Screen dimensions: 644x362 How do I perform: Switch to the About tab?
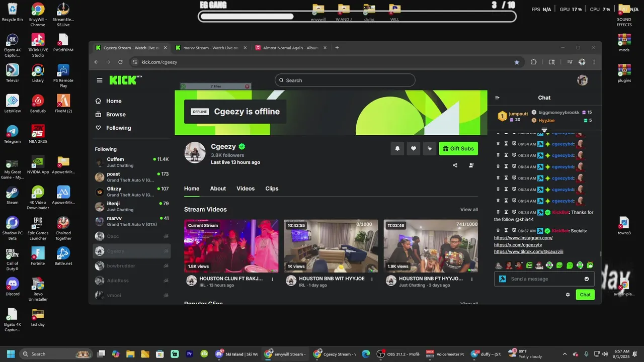218,189
